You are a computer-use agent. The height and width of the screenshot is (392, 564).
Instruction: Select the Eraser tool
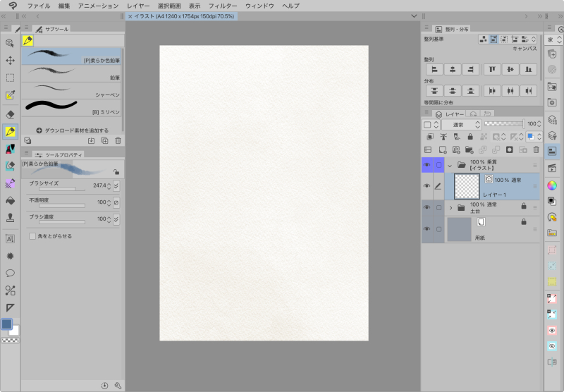tap(10, 114)
